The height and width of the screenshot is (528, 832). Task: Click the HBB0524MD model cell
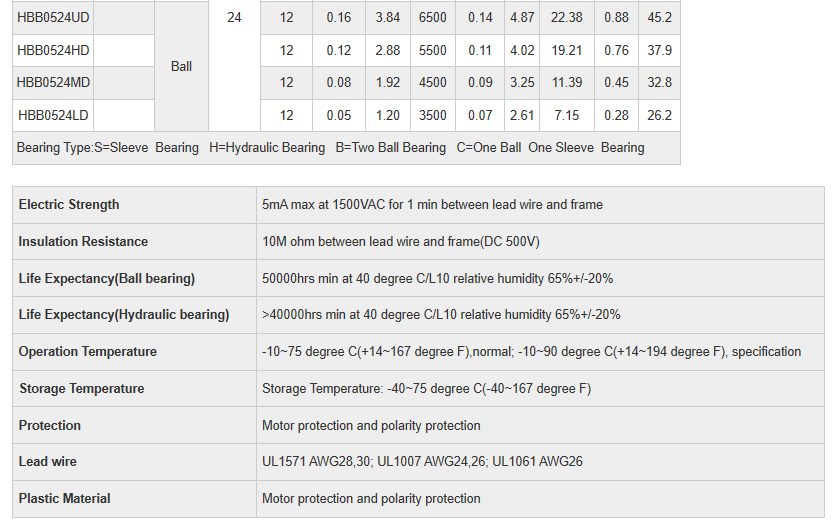(54, 83)
